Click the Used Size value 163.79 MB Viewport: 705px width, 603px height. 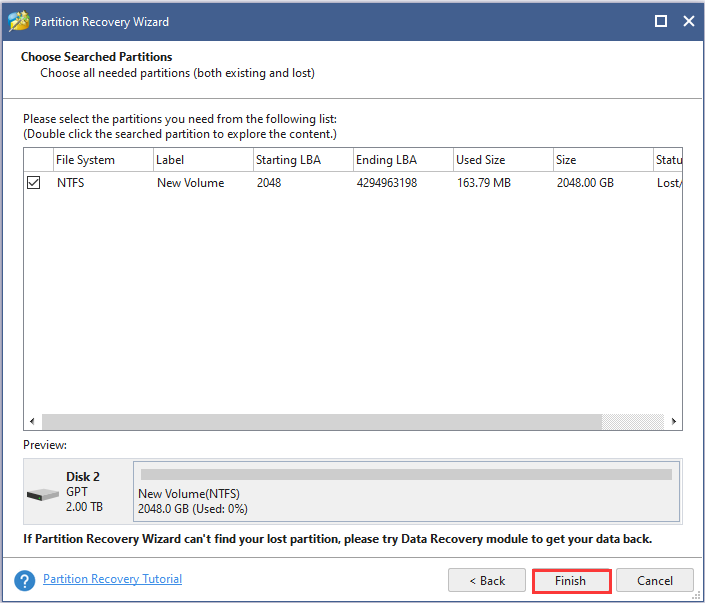[x=484, y=183]
